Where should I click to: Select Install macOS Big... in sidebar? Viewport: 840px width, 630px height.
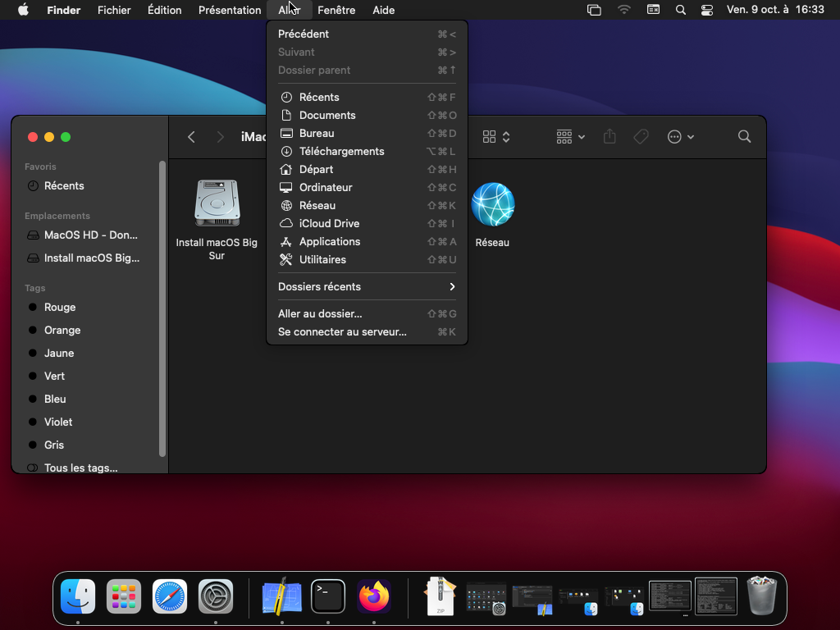click(x=85, y=258)
